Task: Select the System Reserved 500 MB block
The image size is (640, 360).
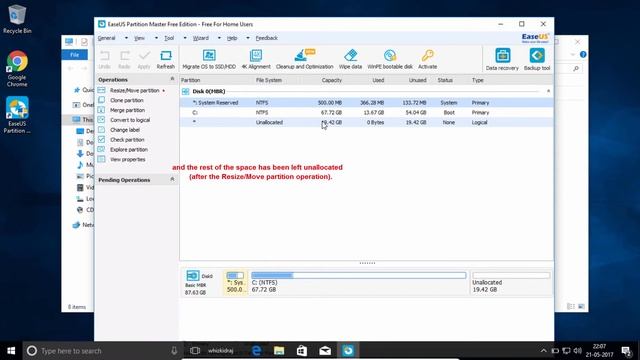Action: coord(236,282)
